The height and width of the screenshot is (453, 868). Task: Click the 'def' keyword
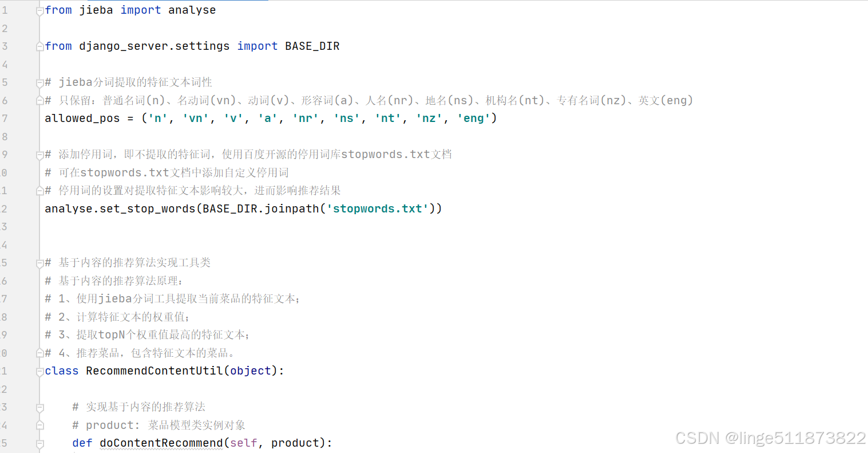pos(82,443)
